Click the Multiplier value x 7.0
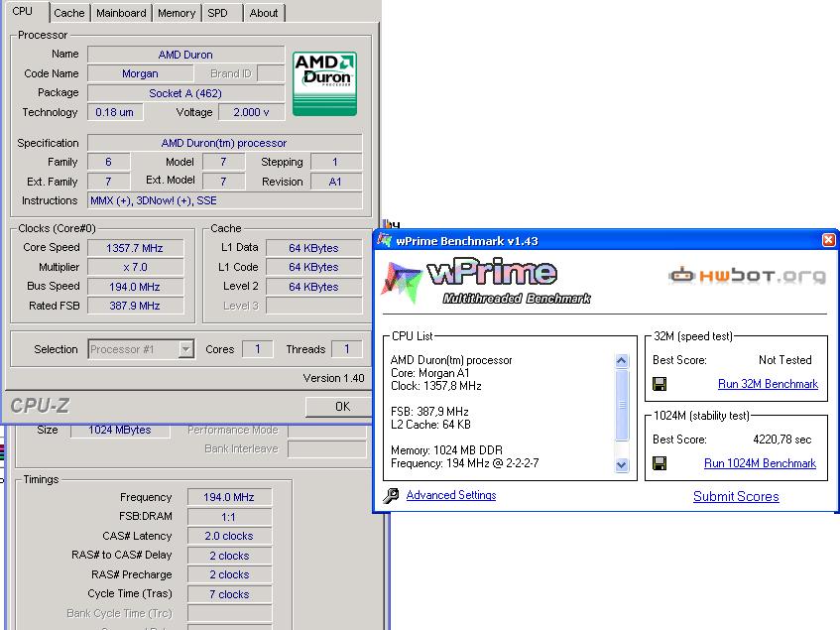Screen dimensions: 840x630 (136, 267)
